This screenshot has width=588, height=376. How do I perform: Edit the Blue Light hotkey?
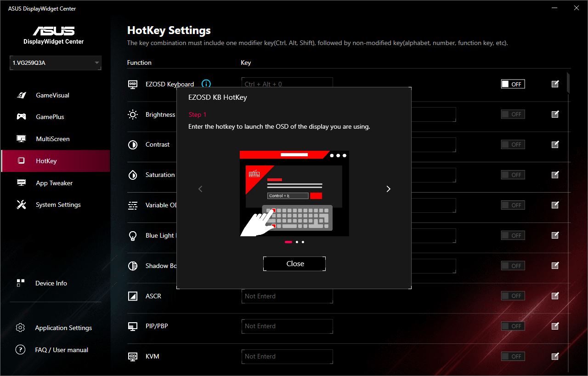555,235
